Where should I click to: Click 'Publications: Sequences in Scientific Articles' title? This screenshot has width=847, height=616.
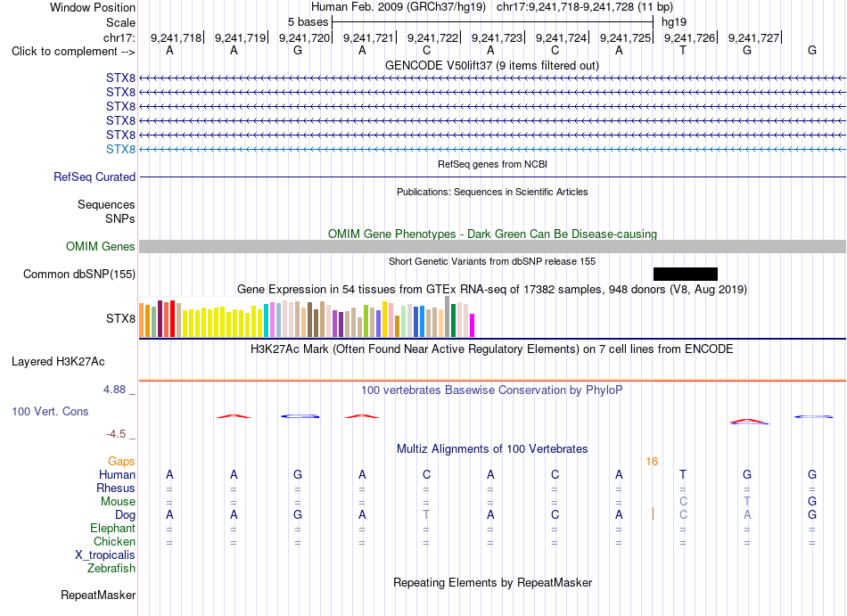pyautogui.click(x=492, y=192)
